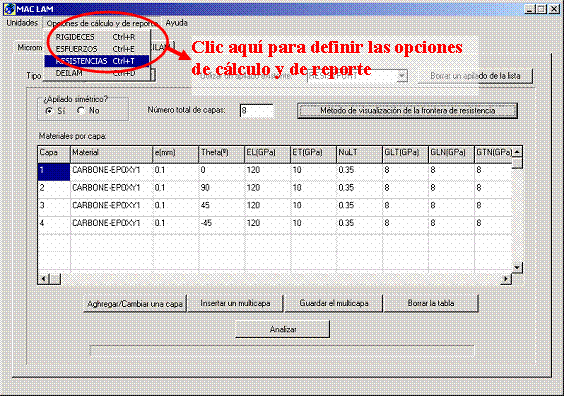Click the MAC LAM title bar icon

10,9
